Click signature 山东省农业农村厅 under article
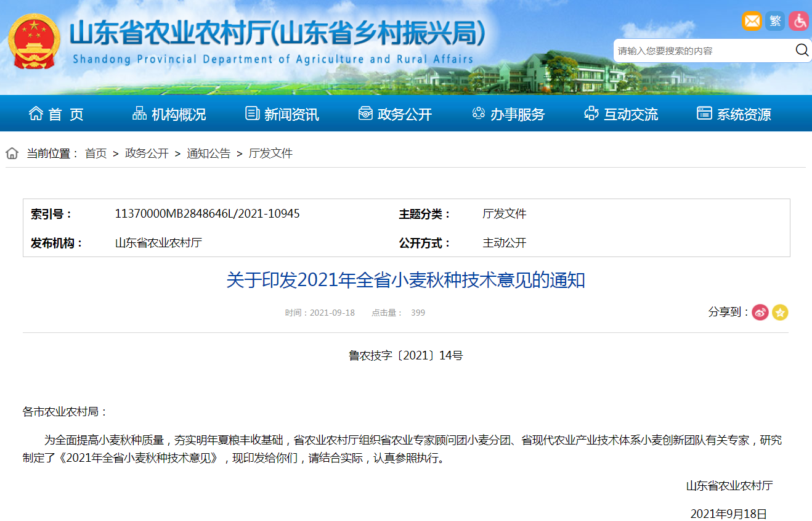 [x=729, y=485]
